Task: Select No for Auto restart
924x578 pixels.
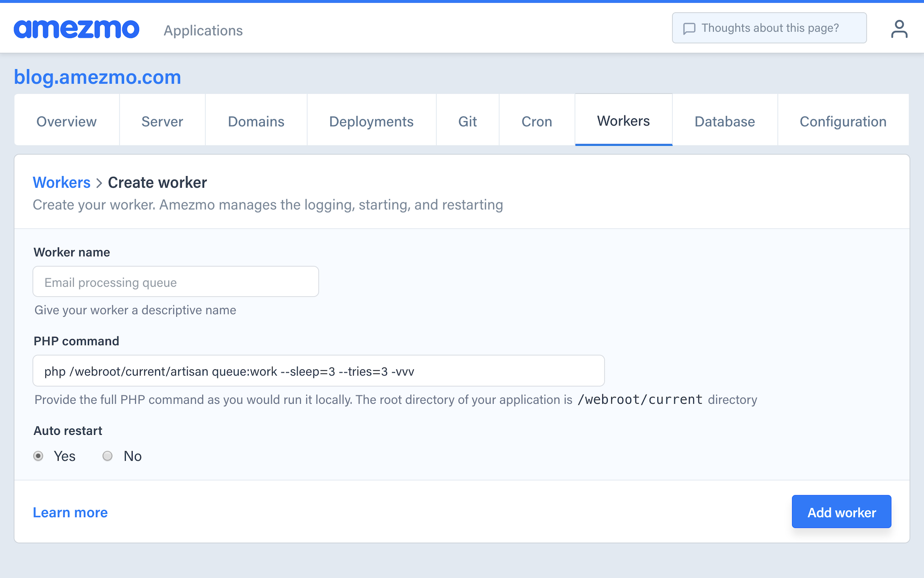Action: click(107, 456)
